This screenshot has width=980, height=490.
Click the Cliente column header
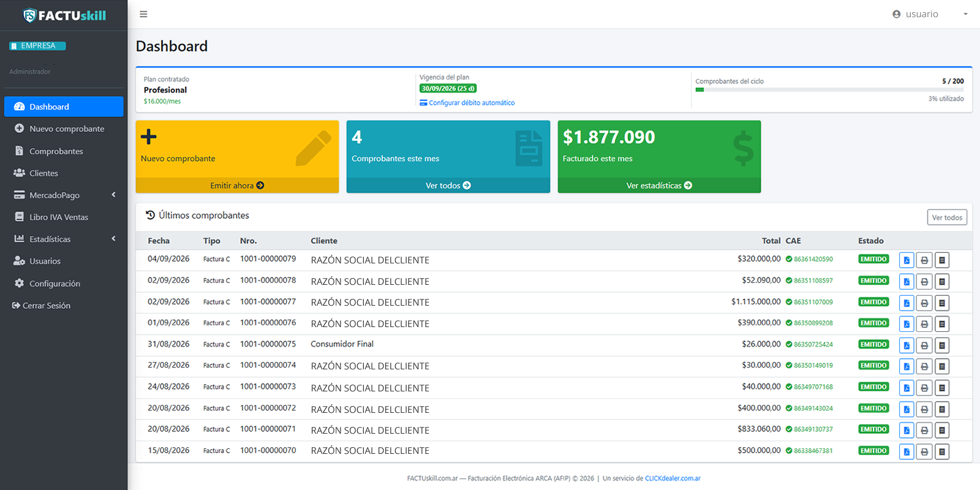[x=324, y=241]
